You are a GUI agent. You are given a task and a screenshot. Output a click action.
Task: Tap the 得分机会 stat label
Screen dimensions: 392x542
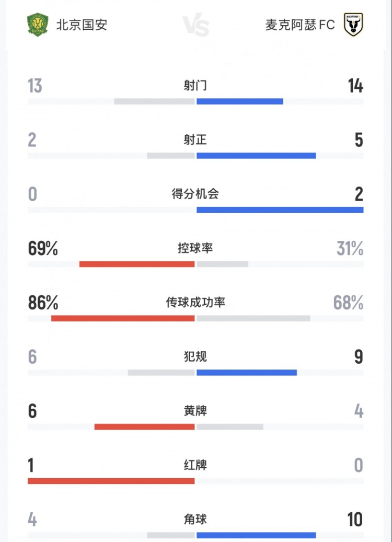195,194
